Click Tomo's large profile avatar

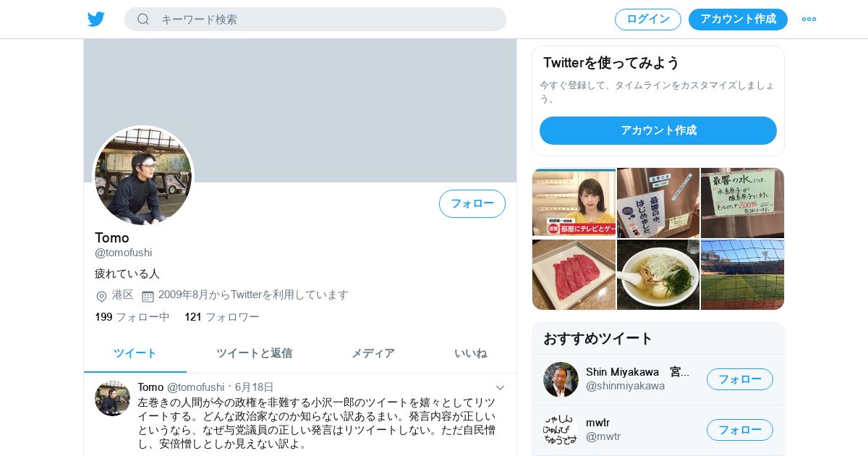tap(143, 176)
